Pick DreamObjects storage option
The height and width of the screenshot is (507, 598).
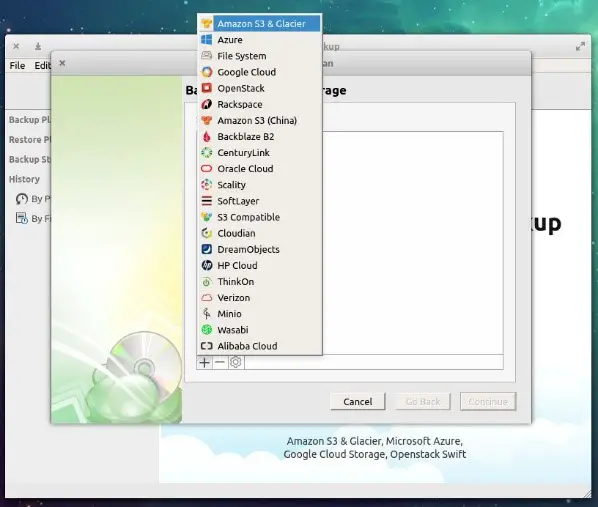[260, 249]
